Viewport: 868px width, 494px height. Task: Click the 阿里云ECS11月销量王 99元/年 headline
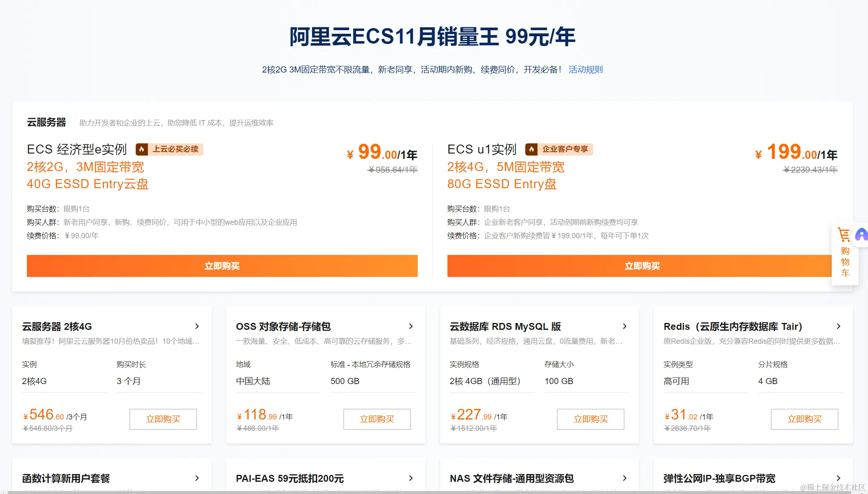432,37
